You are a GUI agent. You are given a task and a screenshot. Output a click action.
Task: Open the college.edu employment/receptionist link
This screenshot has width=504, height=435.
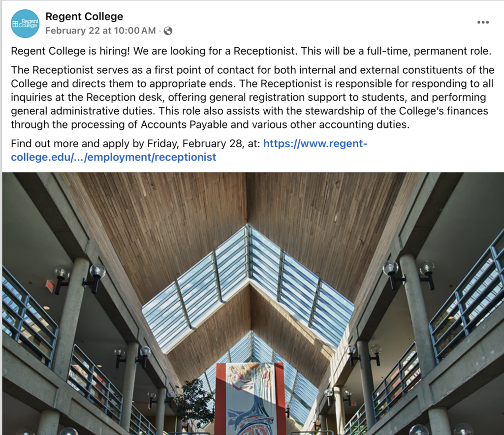tap(114, 157)
